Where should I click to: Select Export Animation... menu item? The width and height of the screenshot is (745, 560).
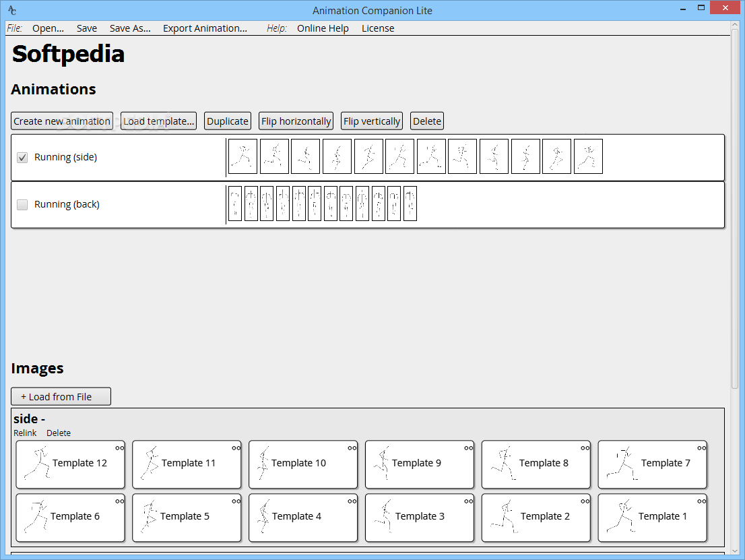205,28
